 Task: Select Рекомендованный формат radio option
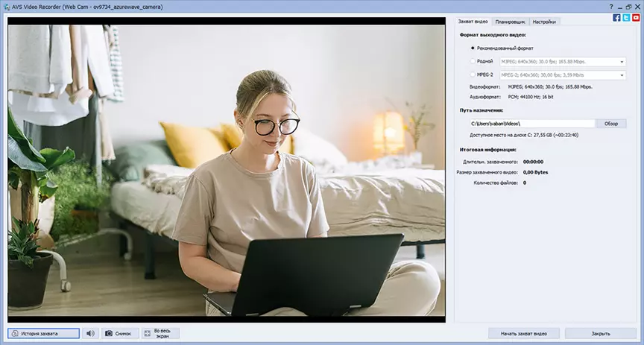click(473, 48)
